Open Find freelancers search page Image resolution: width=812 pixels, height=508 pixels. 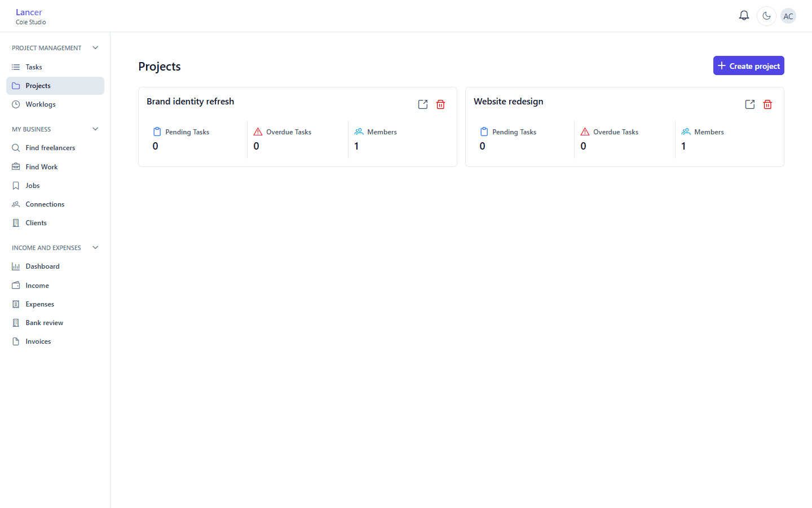(55, 148)
